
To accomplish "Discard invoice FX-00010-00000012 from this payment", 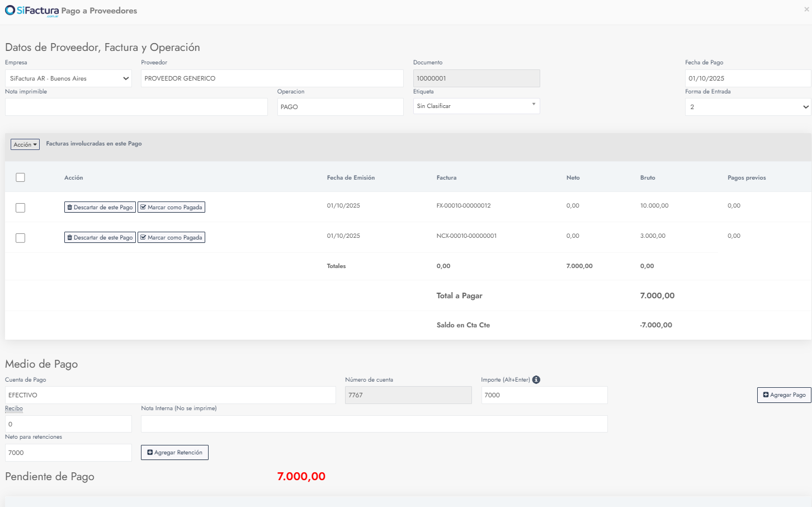I will tap(100, 208).
